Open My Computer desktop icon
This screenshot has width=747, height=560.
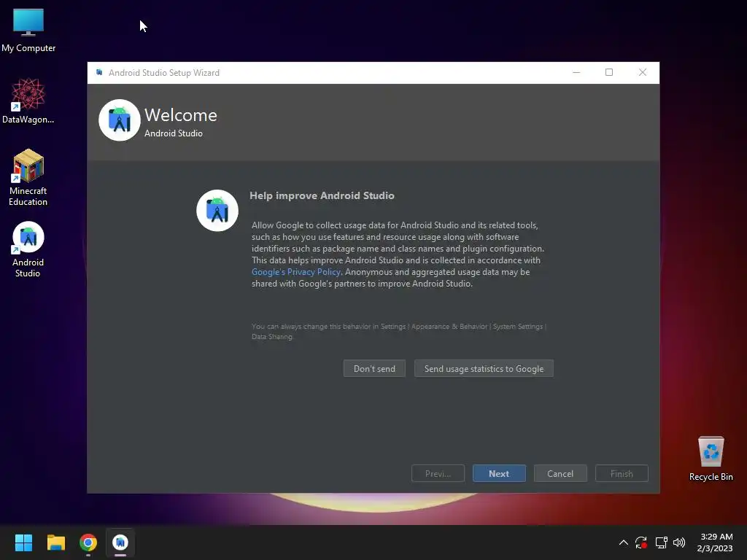(x=28, y=31)
